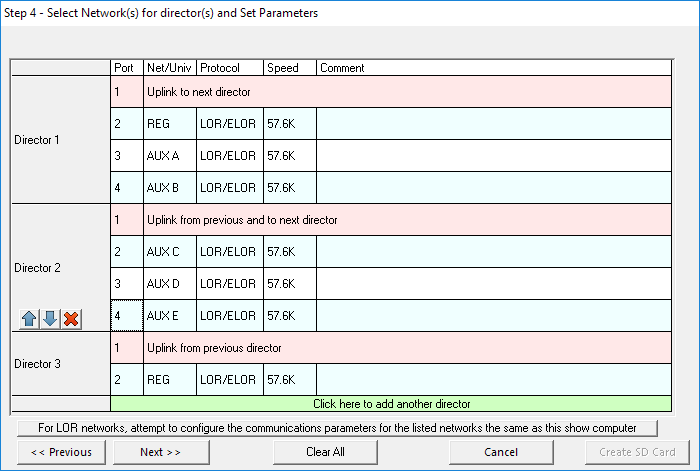Click the move director down arrow icon
700x471 pixels.
50,319
